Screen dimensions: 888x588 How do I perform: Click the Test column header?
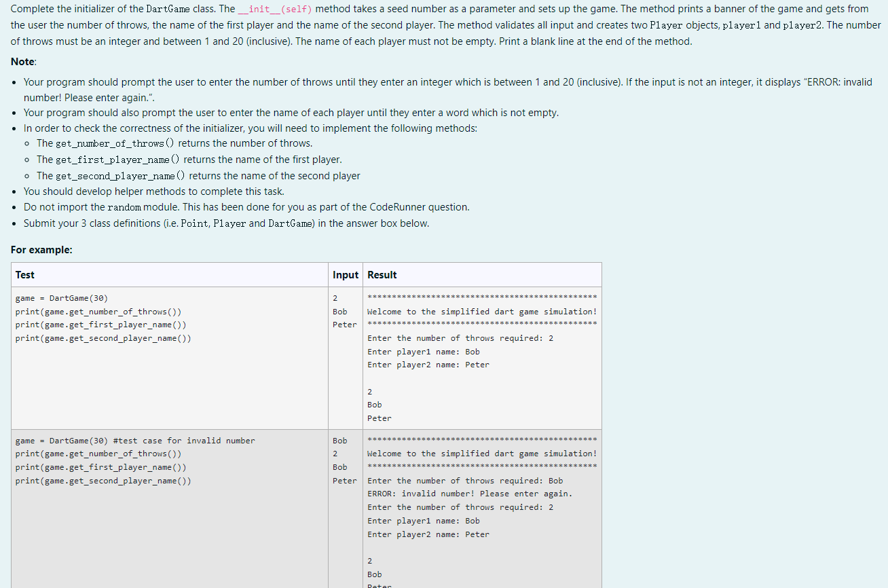25,274
